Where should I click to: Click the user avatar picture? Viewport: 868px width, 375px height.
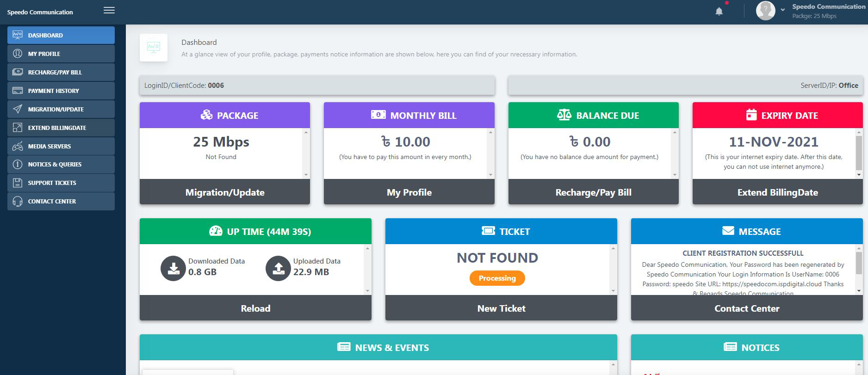(765, 11)
